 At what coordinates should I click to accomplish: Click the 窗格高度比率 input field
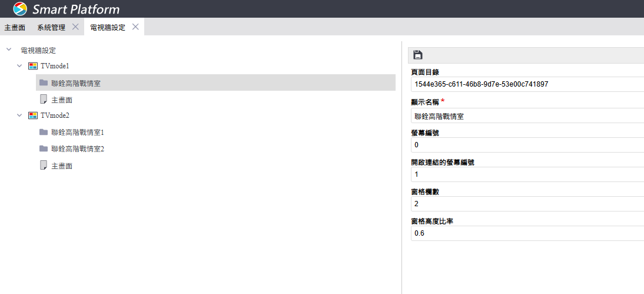point(527,233)
